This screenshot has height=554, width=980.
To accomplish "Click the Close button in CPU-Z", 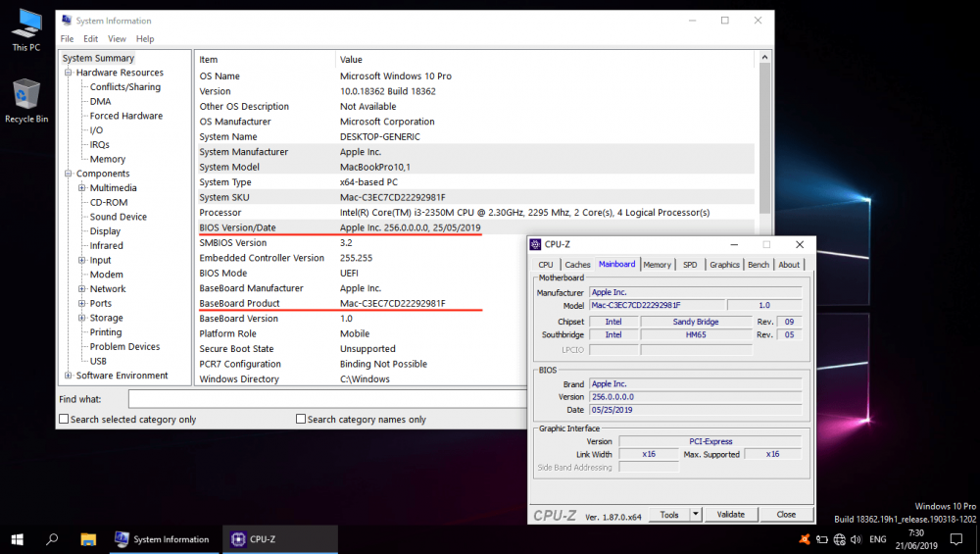I will pos(786,515).
